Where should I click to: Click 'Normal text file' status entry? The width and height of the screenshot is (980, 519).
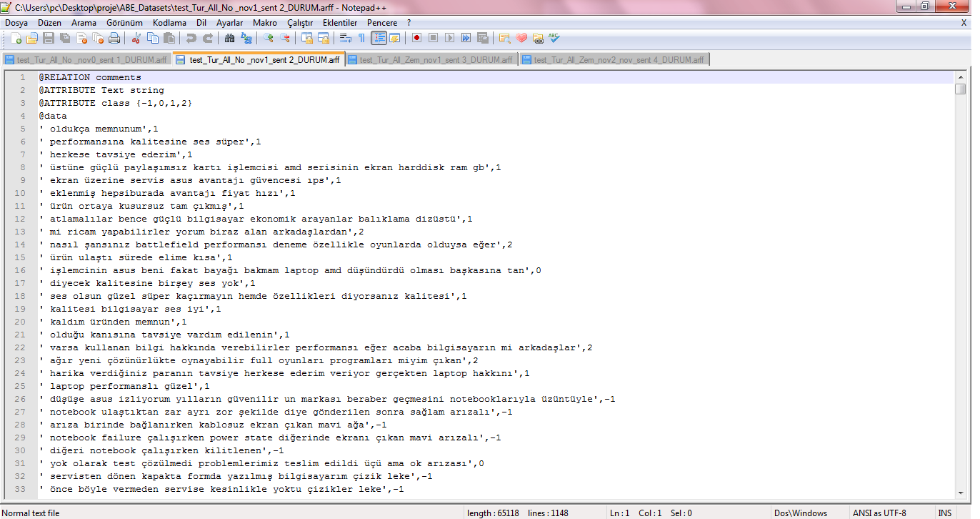coord(31,513)
